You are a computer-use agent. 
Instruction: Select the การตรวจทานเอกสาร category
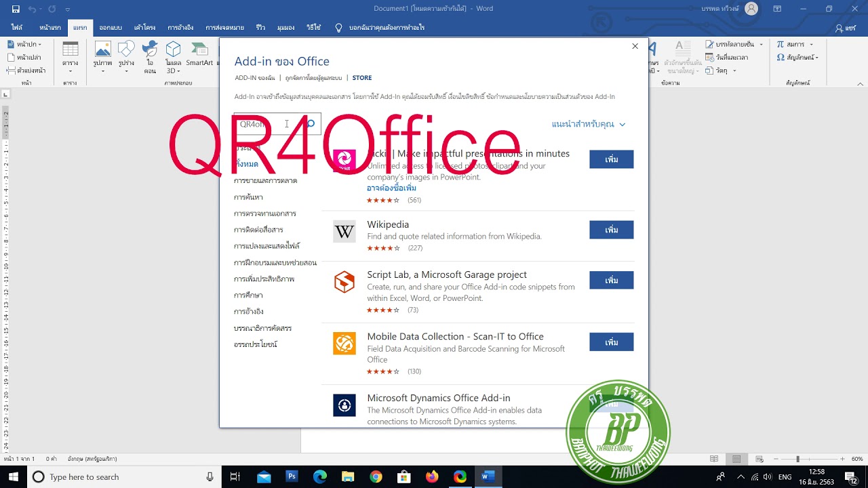coord(264,213)
